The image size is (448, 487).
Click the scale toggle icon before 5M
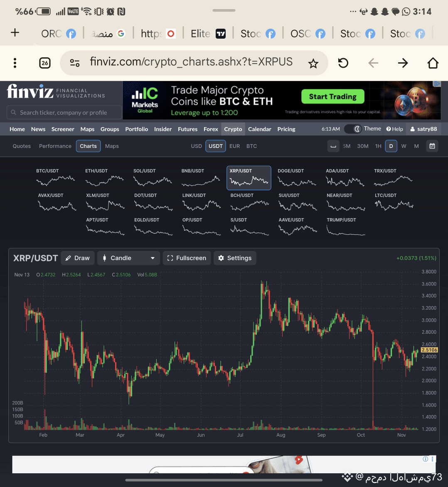click(x=333, y=146)
